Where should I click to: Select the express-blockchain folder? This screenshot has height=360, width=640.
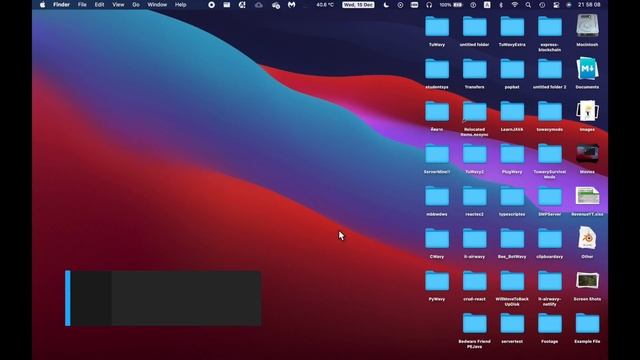pyautogui.click(x=549, y=27)
